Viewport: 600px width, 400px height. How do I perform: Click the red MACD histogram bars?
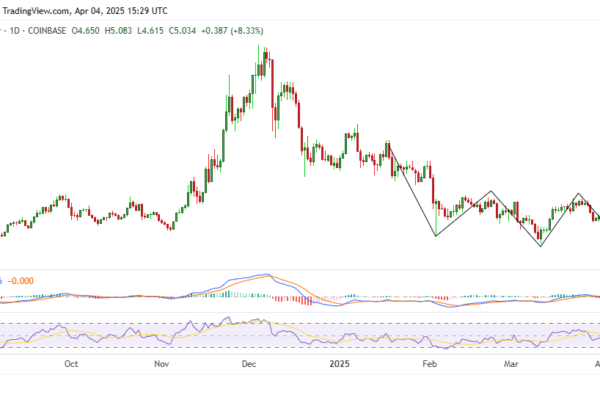pos(298,299)
